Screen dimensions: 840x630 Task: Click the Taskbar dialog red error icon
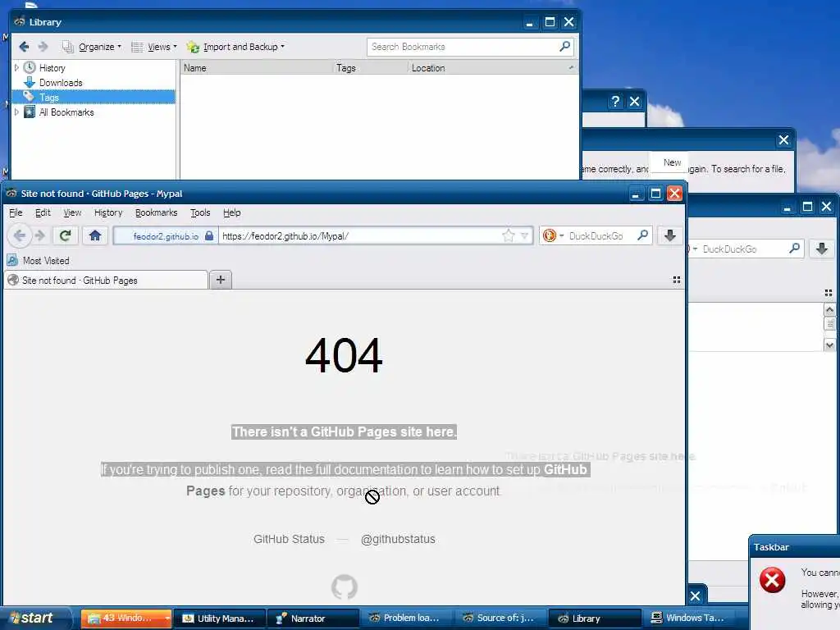[772, 580]
